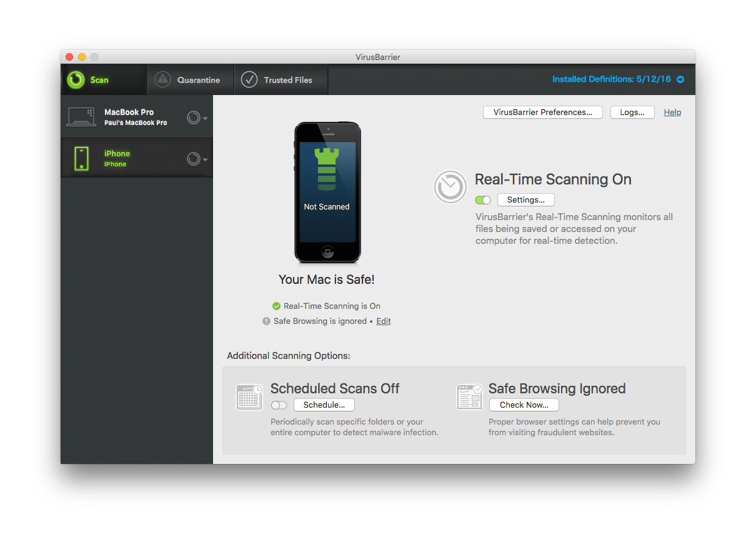Open Installed Definitions 5/12/16 link
This screenshot has height=544, width=756.
[611, 79]
